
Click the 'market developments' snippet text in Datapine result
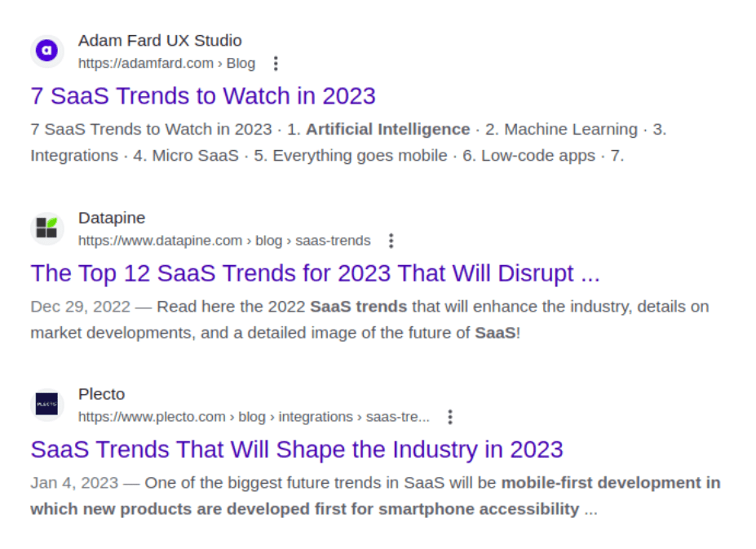point(112,334)
